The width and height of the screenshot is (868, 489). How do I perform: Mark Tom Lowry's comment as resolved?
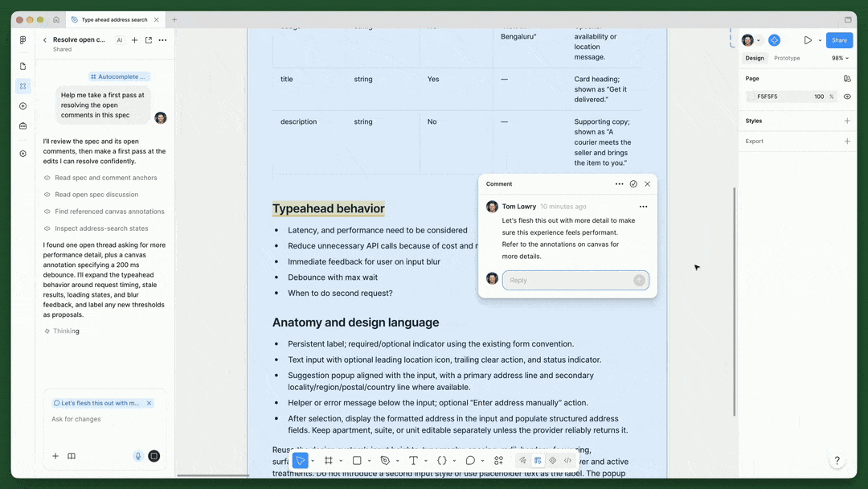click(633, 184)
